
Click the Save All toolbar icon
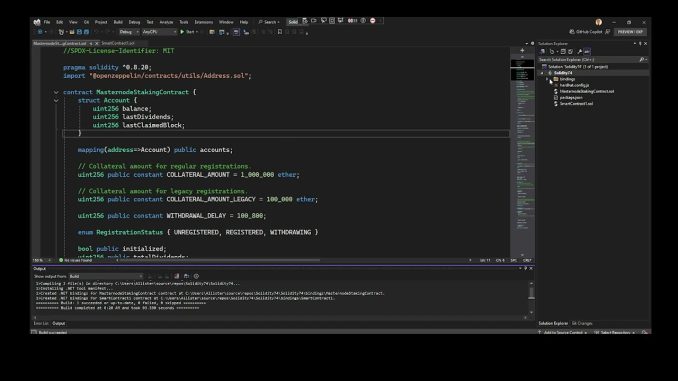pos(86,32)
